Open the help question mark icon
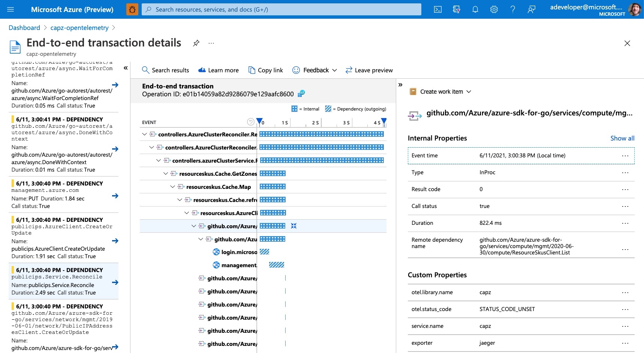This screenshot has height=353, width=644. point(513,9)
